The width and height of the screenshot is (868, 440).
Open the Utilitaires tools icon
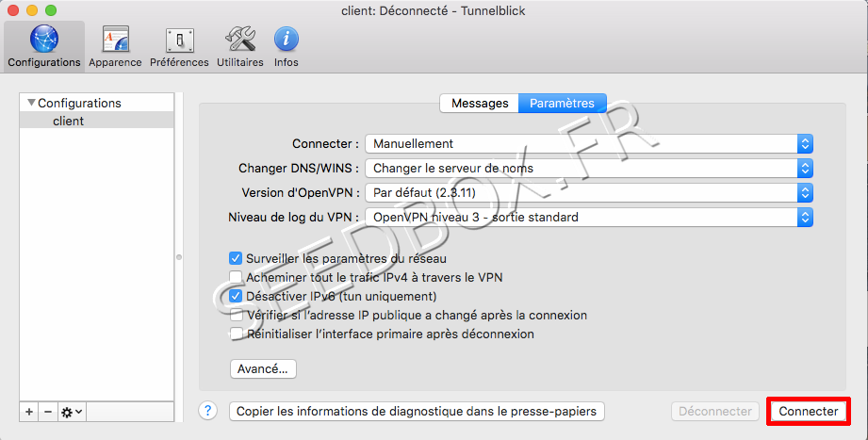239,46
